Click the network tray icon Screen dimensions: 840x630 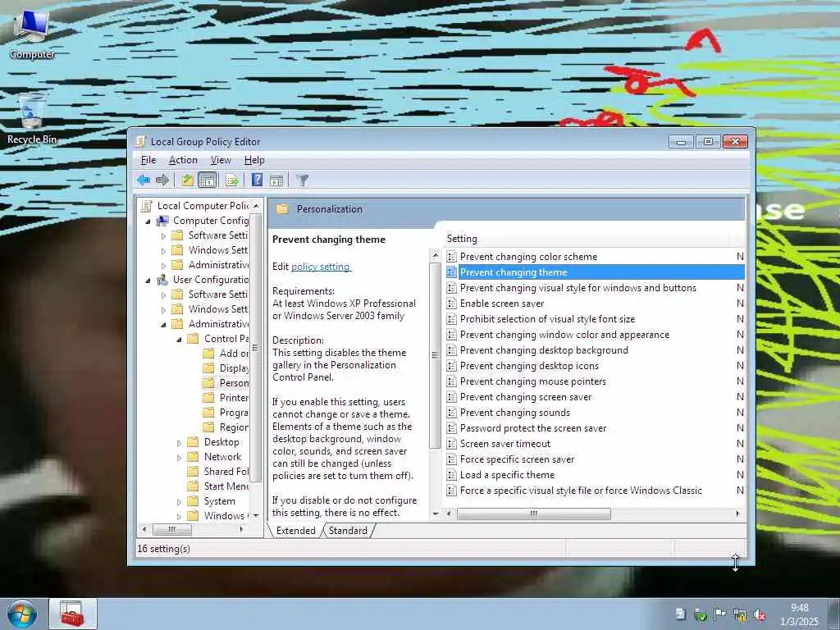coord(740,614)
